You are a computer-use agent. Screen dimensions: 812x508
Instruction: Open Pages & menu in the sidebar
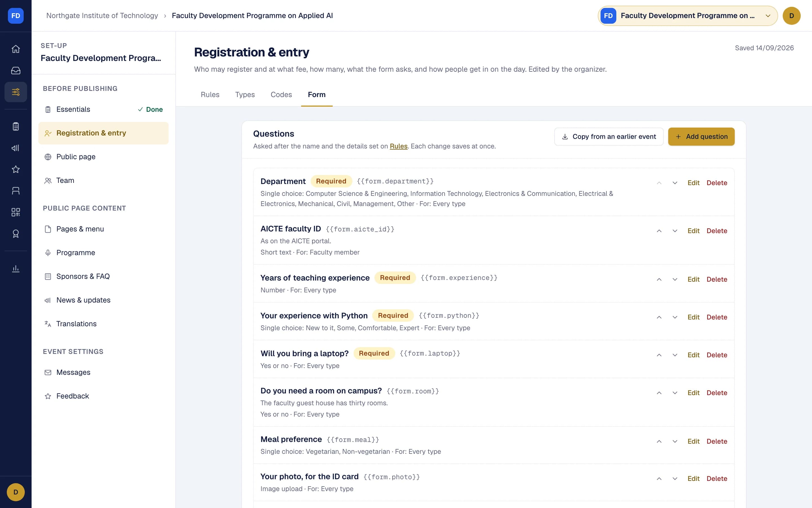point(103,229)
